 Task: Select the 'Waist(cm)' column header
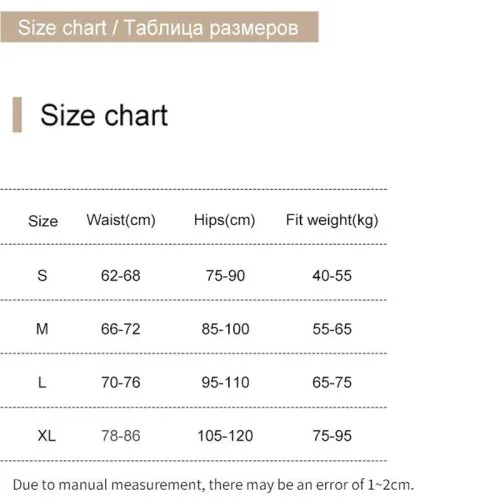click(x=121, y=220)
